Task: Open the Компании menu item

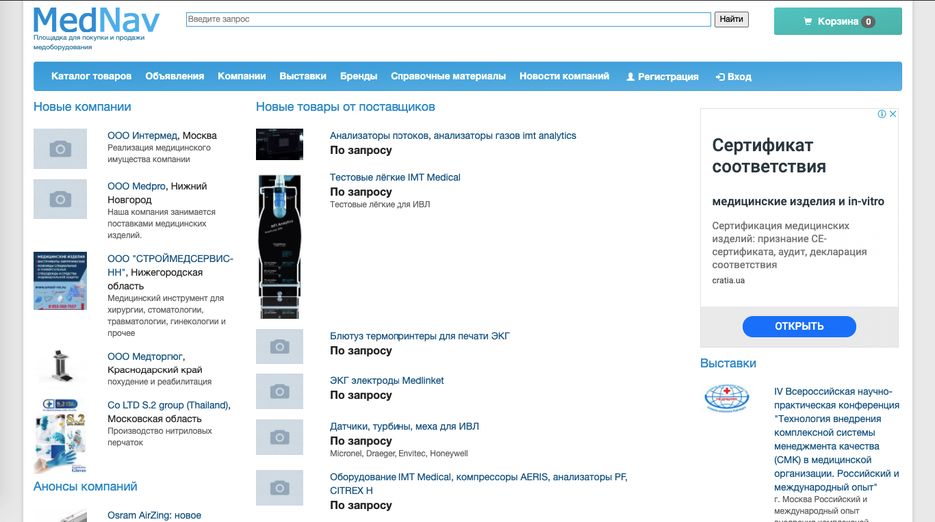Action: [242, 76]
